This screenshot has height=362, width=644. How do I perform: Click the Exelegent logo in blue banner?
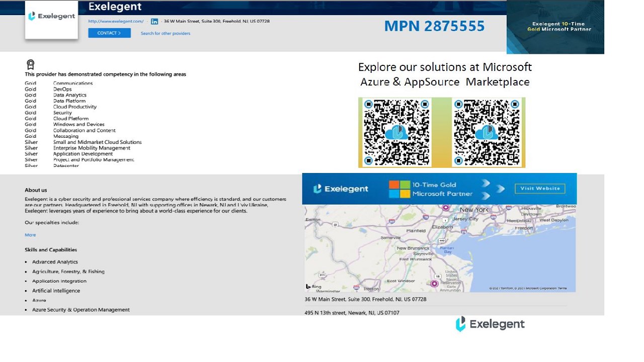pyautogui.click(x=341, y=189)
